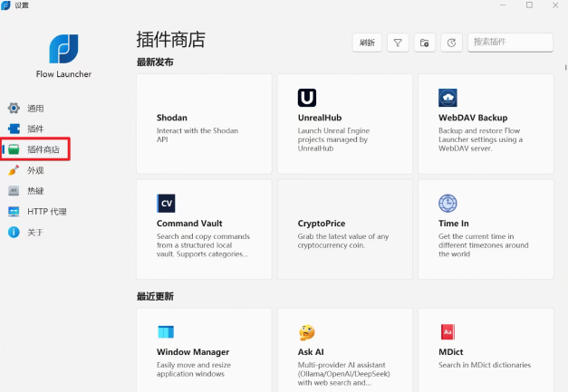Click the Command Vault title text

(189, 224)
